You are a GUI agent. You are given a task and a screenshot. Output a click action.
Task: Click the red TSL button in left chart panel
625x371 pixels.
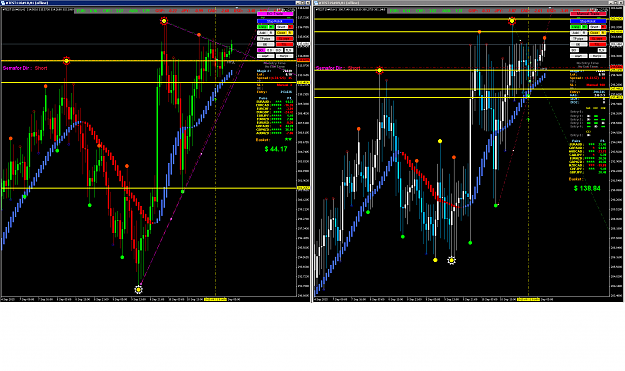click(285, 44)
